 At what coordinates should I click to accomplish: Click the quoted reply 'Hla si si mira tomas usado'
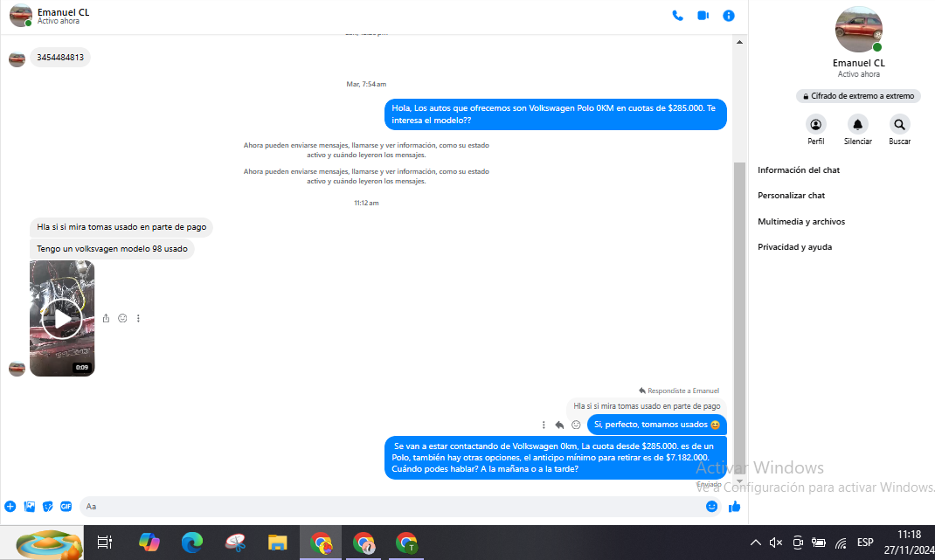click(x=647, y=406)
